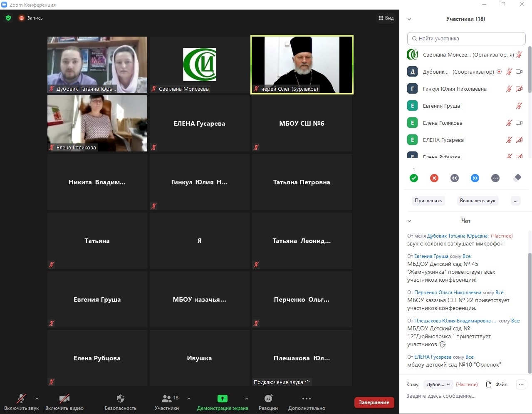Click the Найти участника search field
This screenshot has height=414, width=532.
coord(466,39)
